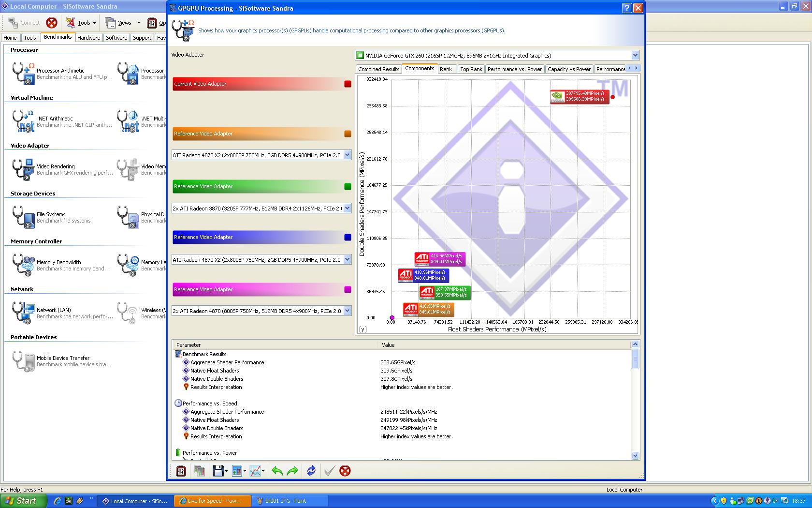
Task: Open the blue reference adapter dropdown
Action: [x=347, y=260]
